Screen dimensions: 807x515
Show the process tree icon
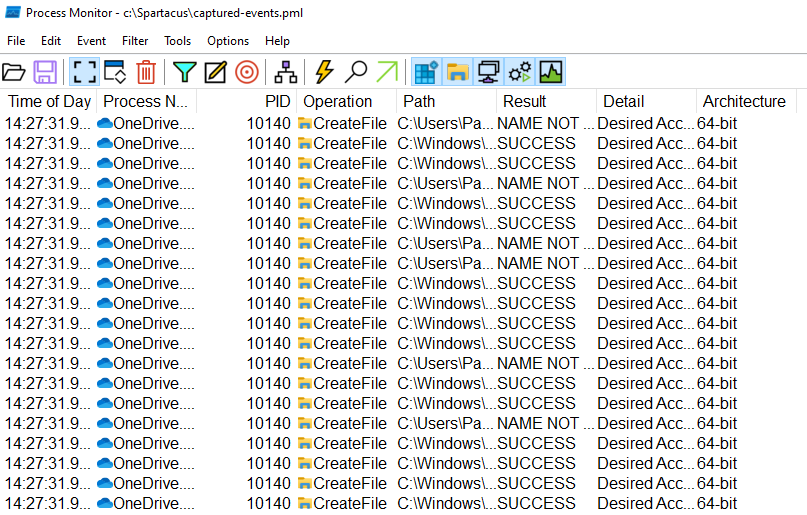tap(286, 72)
